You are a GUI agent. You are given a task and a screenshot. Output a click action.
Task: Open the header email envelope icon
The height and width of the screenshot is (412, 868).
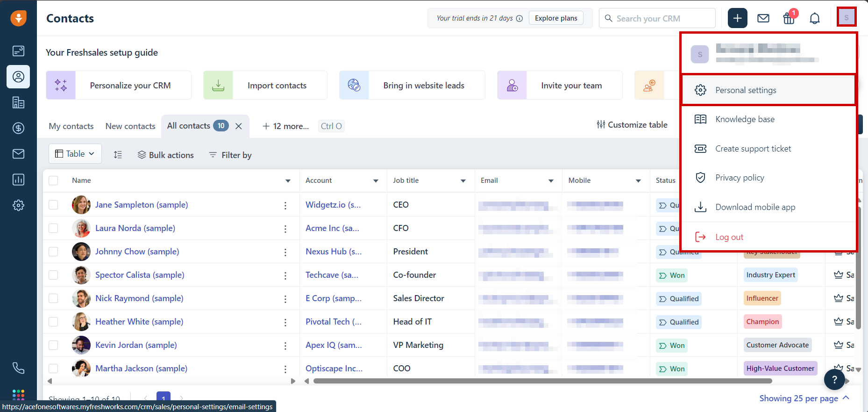pos(763,18)
